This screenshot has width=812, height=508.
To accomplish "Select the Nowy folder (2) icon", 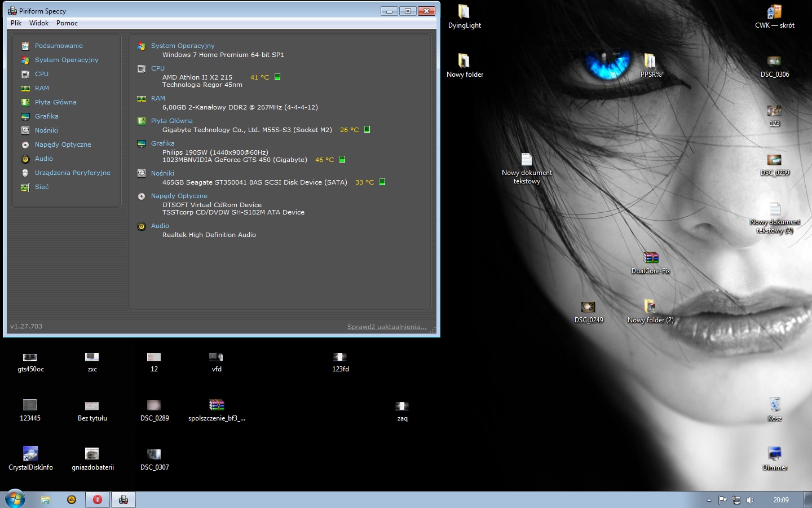I will [x=651, y=312].
